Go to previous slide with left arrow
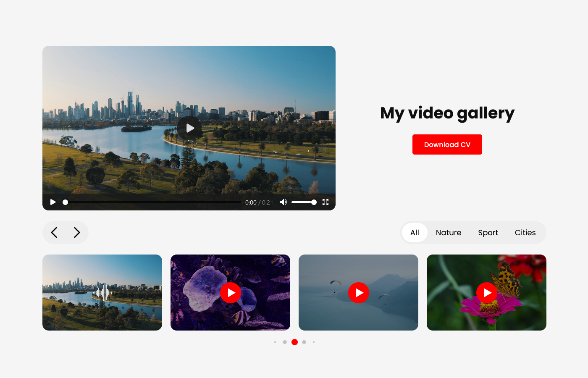Screen dimensions: 588x378 click(x=54, y=233)
